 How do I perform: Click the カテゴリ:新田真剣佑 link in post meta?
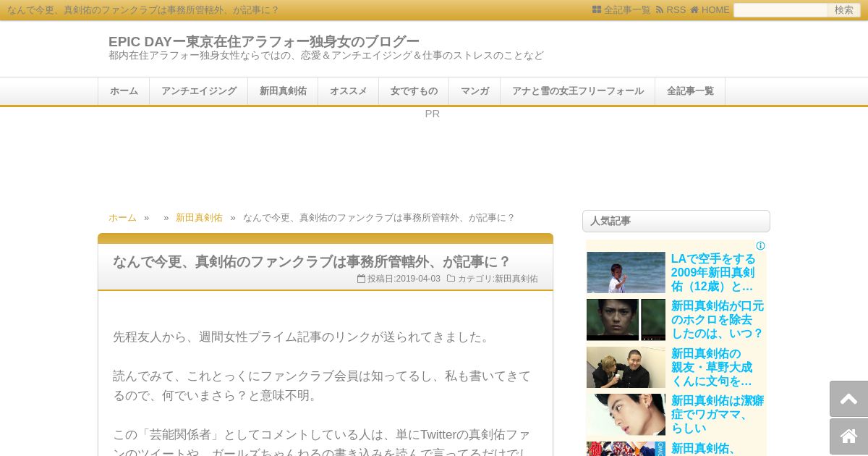(x=498, y=279)
